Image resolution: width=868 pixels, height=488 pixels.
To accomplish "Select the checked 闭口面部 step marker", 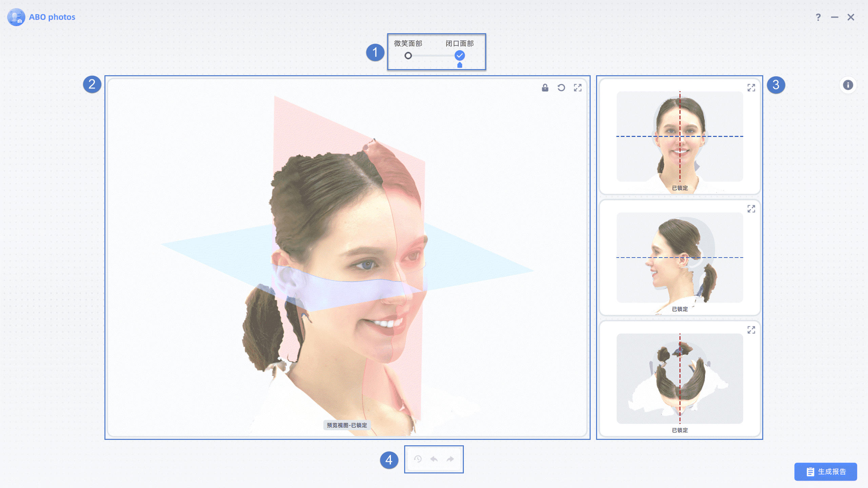I will 460,55.
